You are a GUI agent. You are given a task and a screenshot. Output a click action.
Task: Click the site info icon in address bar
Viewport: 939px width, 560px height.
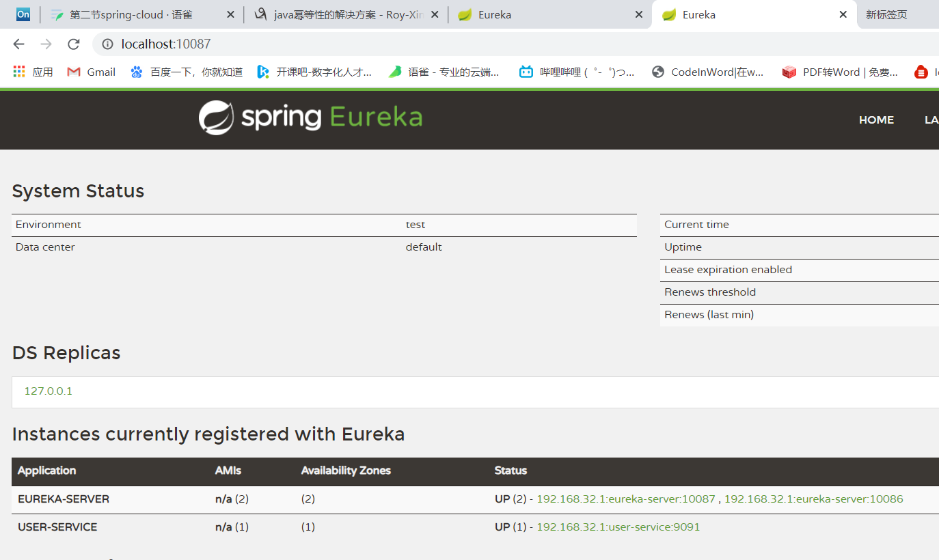(x=107, y=44)
